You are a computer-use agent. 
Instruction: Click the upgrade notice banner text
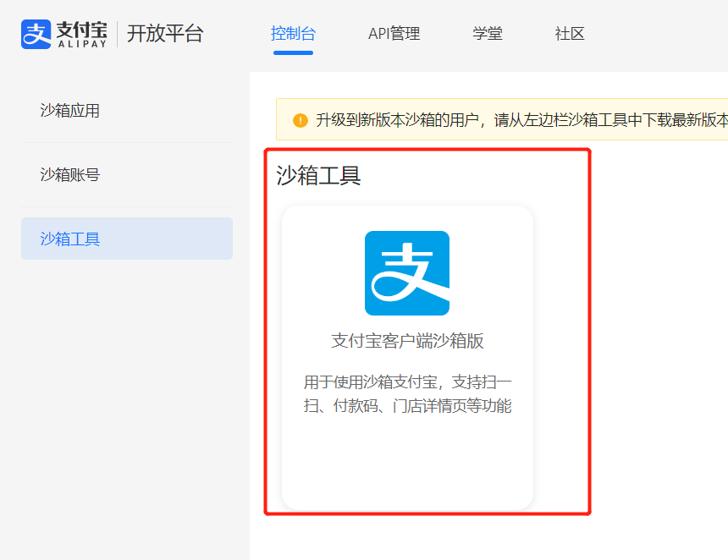[521, 120]
